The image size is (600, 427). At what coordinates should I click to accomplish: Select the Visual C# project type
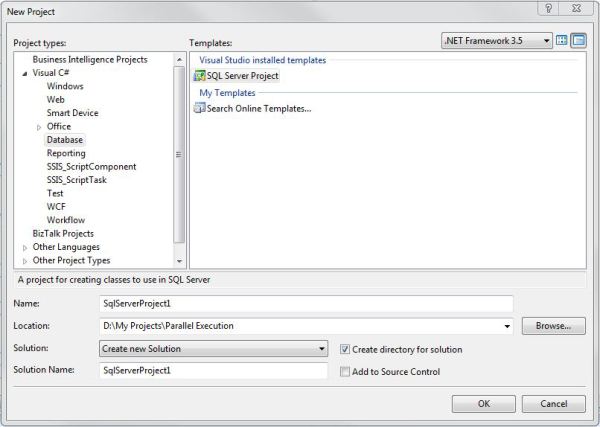(51, 73)
